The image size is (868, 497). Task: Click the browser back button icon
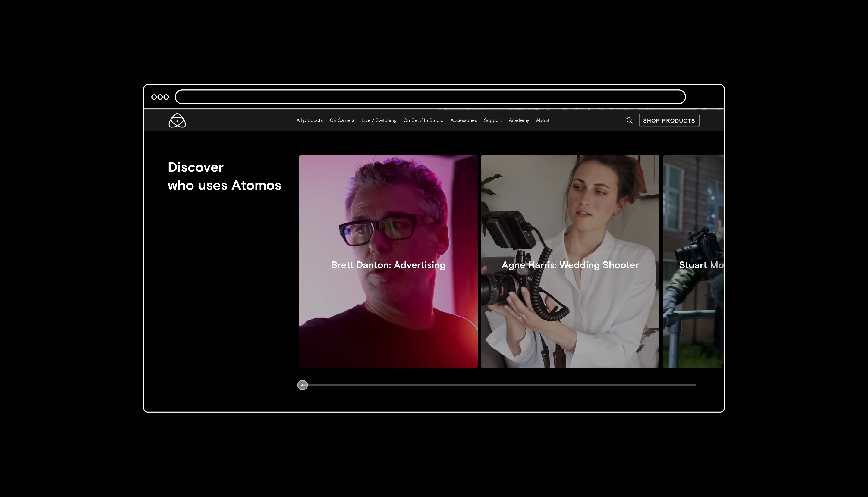click(x=153, y=97)
